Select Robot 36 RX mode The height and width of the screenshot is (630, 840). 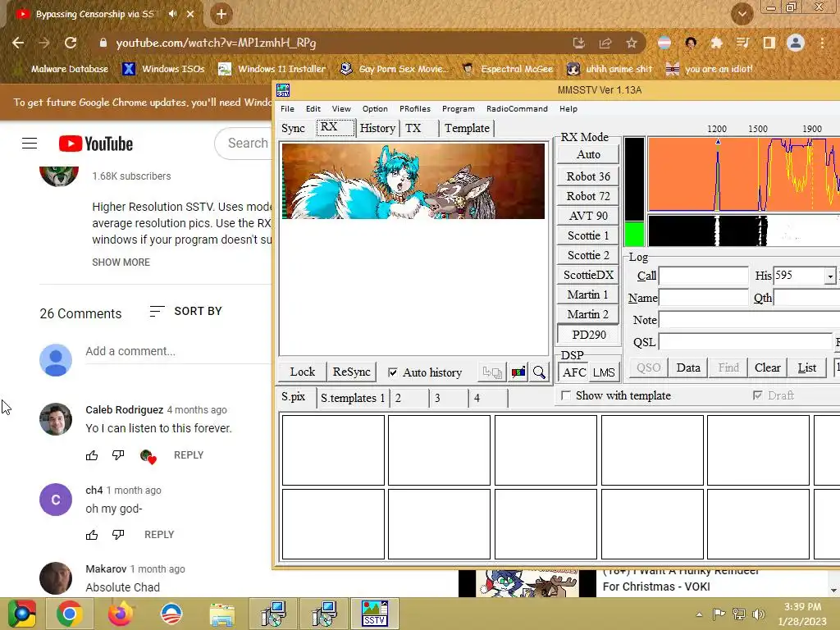[588, 176]
